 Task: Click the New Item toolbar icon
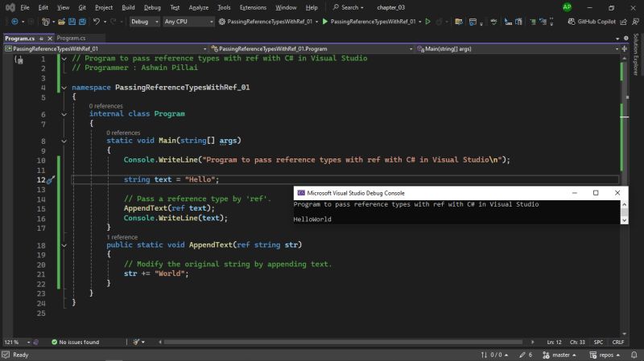tap(46, 22)
